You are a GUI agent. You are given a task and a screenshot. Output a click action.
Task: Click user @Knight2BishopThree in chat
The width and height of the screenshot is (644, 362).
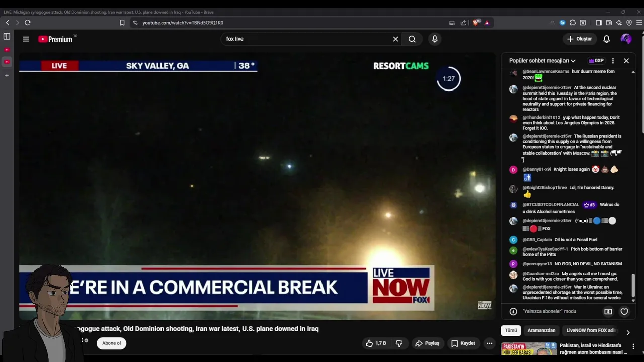coord(544,187)
